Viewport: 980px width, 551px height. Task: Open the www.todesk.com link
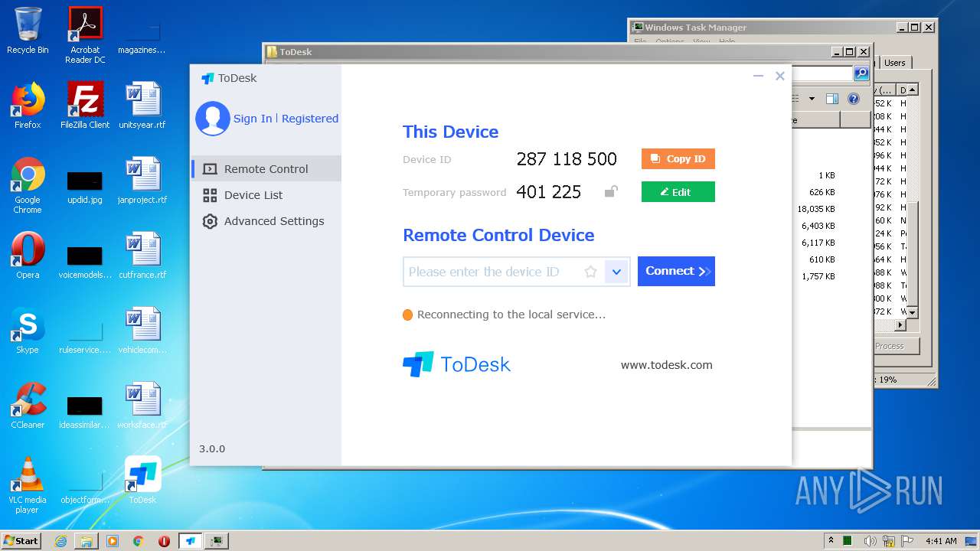point(666,365)
